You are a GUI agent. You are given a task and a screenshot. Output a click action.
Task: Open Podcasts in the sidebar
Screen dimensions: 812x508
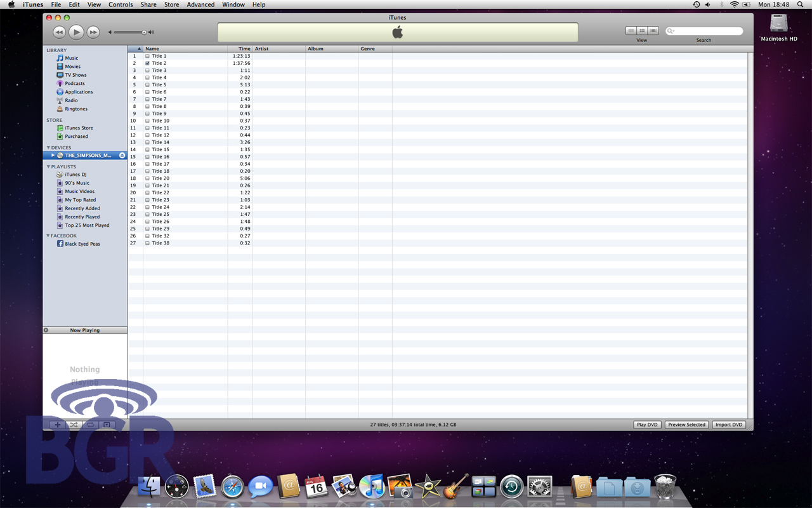point(74,83)
